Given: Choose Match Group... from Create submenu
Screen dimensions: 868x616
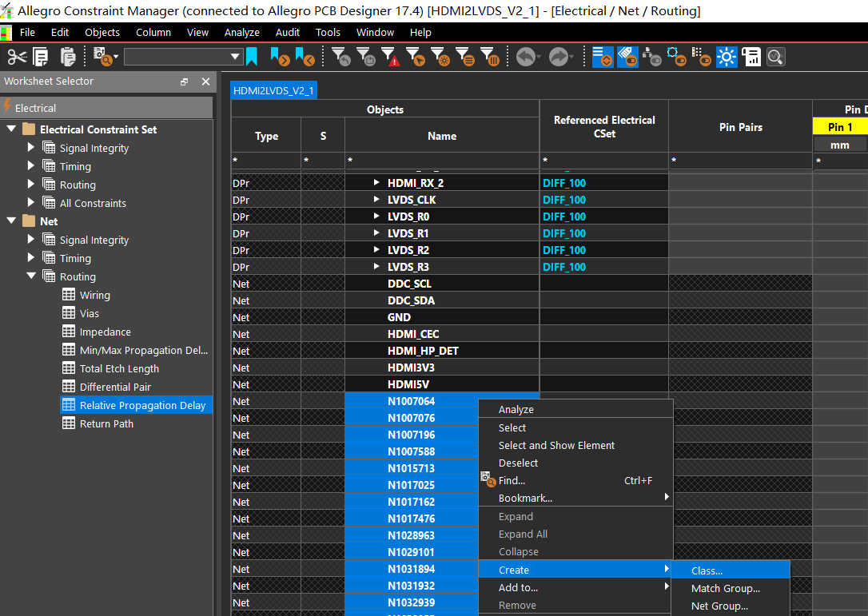Looking at the screenshot, I should (731, 588).
